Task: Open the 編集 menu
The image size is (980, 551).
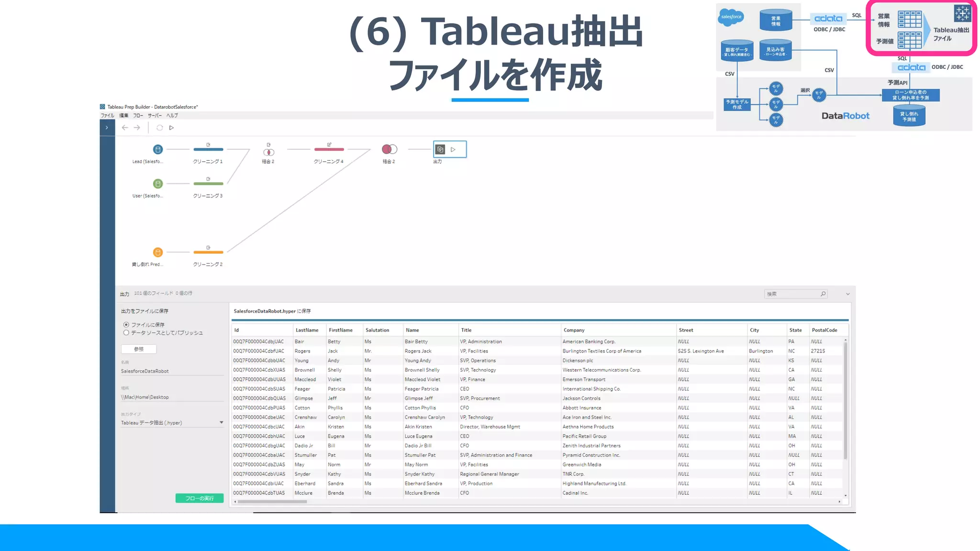Action: tap(123, 116)
